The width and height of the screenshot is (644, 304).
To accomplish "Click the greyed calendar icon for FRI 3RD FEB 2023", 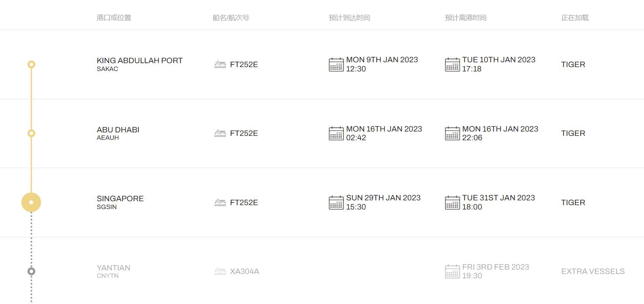I will (x=453, y=271).
